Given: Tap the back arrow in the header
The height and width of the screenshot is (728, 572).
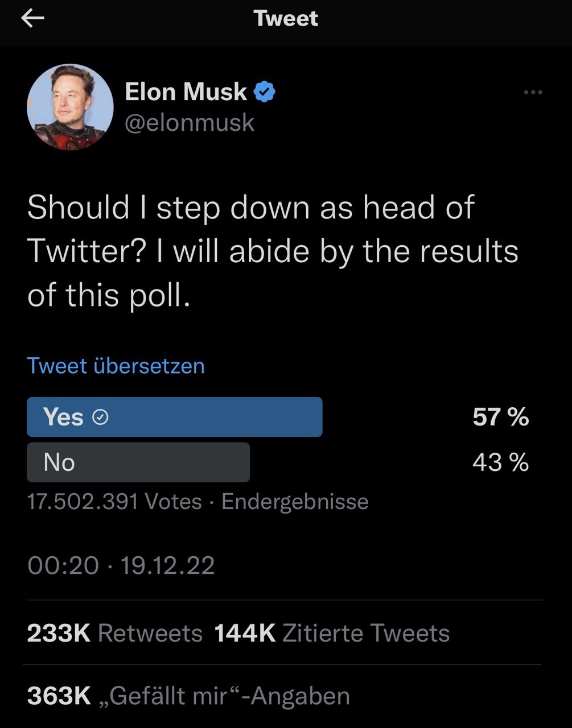Looking at the screenshot, I should tap(32, 19).
